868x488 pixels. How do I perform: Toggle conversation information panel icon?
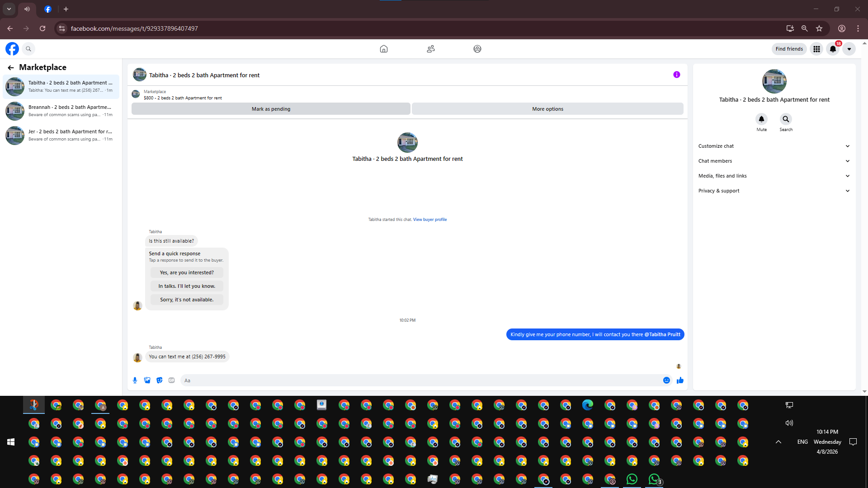coord(676,75)
